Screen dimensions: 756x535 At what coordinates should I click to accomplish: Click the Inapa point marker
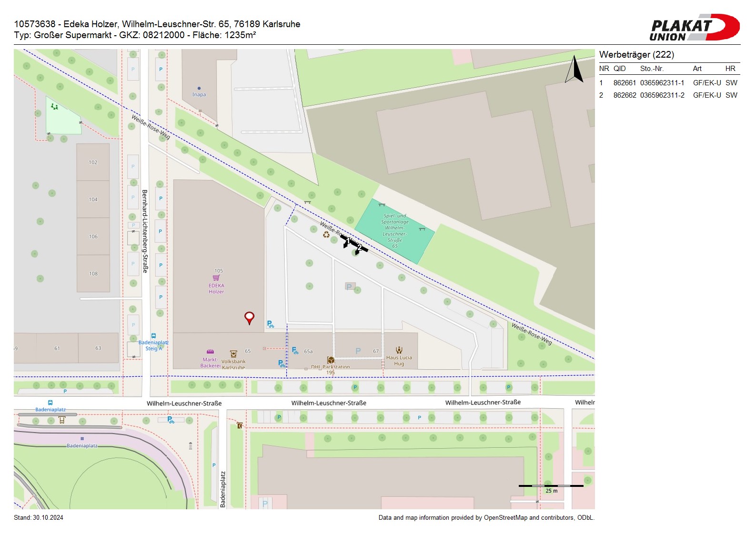pyautogui.click(x=199, y=88)
